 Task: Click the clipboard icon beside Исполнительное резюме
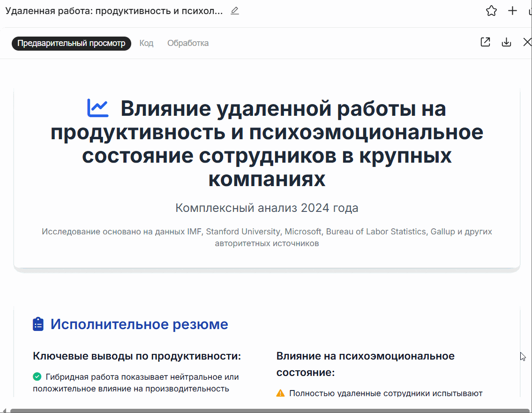tap(38, 324)
